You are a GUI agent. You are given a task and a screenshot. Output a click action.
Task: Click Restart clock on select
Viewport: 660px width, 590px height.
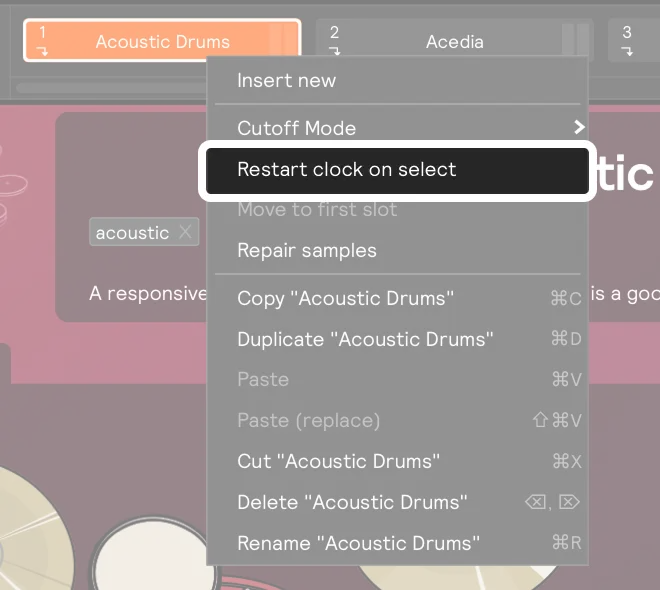[x=397, y=170]
